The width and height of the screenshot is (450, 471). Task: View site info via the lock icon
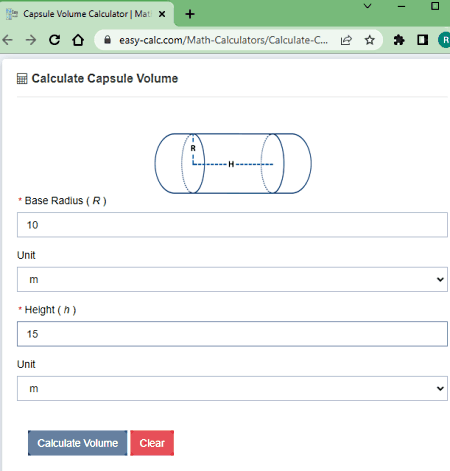107,40
